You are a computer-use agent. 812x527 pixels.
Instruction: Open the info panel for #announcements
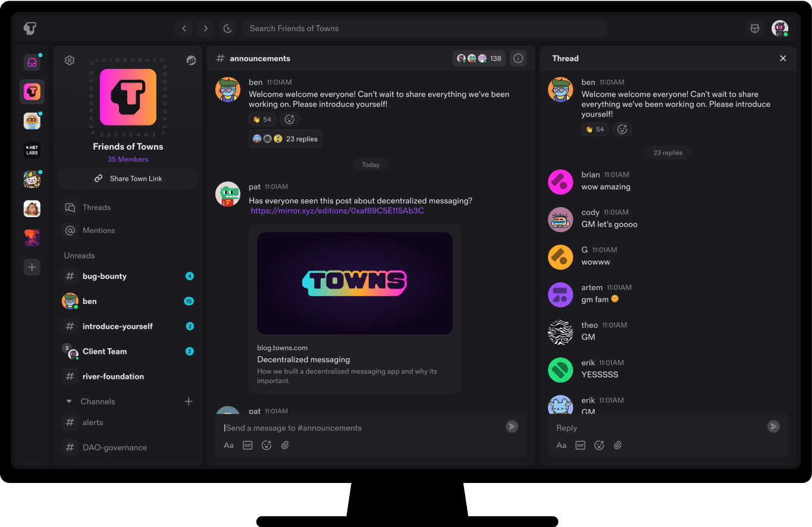coord(518,58)
